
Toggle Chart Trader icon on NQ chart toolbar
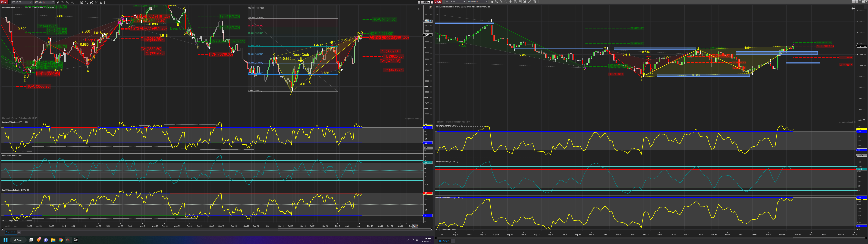coord(520,2)
